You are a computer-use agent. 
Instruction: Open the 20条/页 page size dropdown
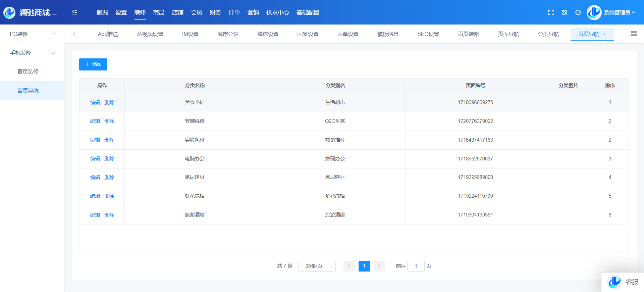317,266
